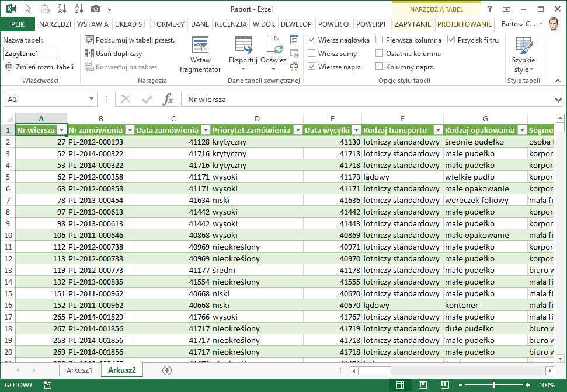Uncheck the Przycisk filtru checkbox
This screenshot has height=392, width=567.
451,40
